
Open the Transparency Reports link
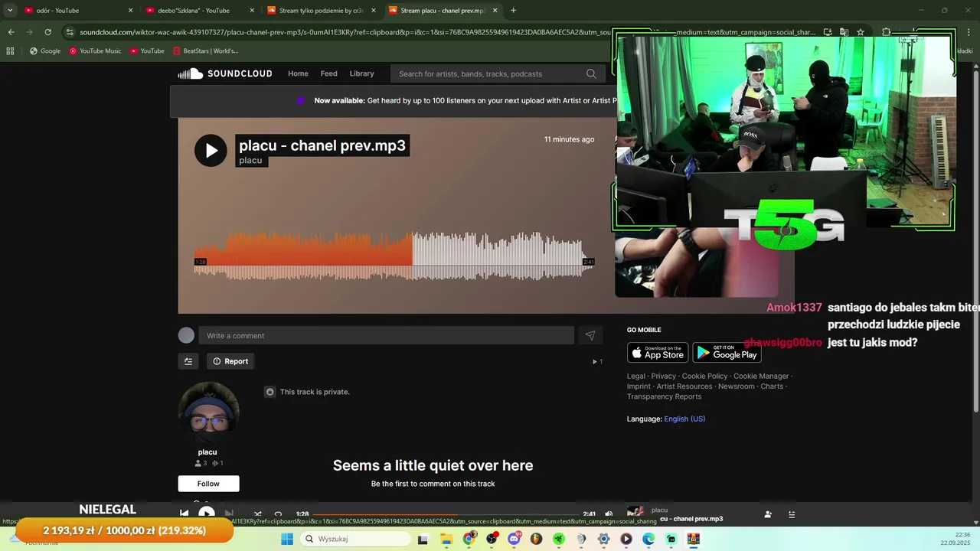coord(664,396)
